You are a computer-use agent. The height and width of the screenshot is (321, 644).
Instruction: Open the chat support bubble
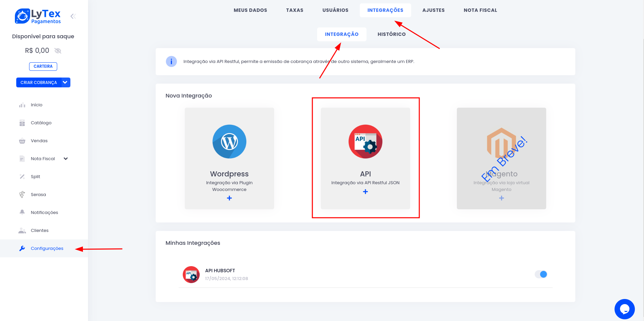click(x=625, y=309)
